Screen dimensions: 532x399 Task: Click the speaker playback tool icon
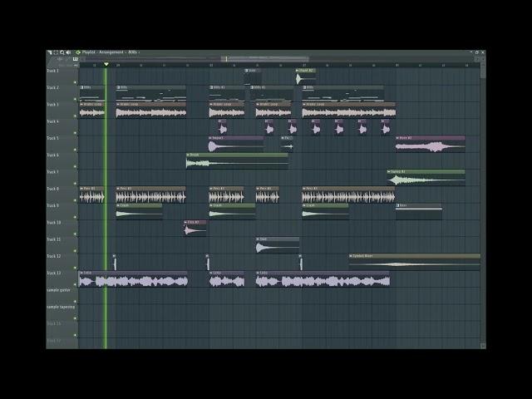pyautogui.click(x=68, y=52)
